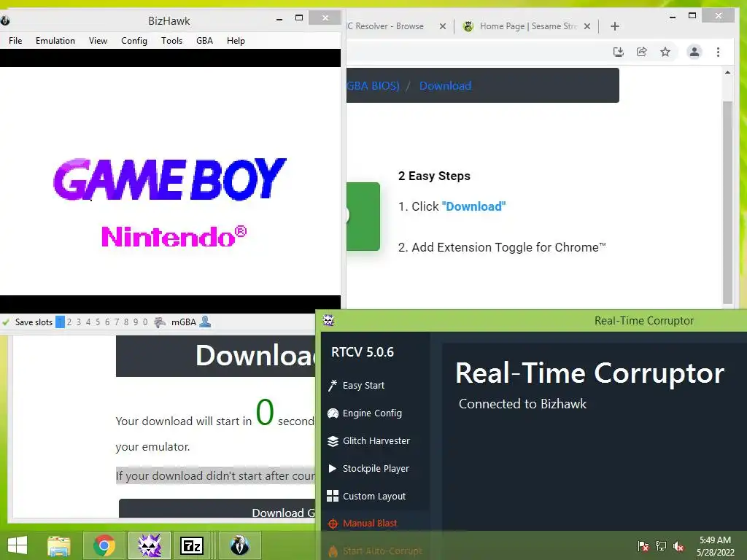Open a new Chrome tab
The width and height of the screenshot is (747, 560).
[x=614, y=26]
